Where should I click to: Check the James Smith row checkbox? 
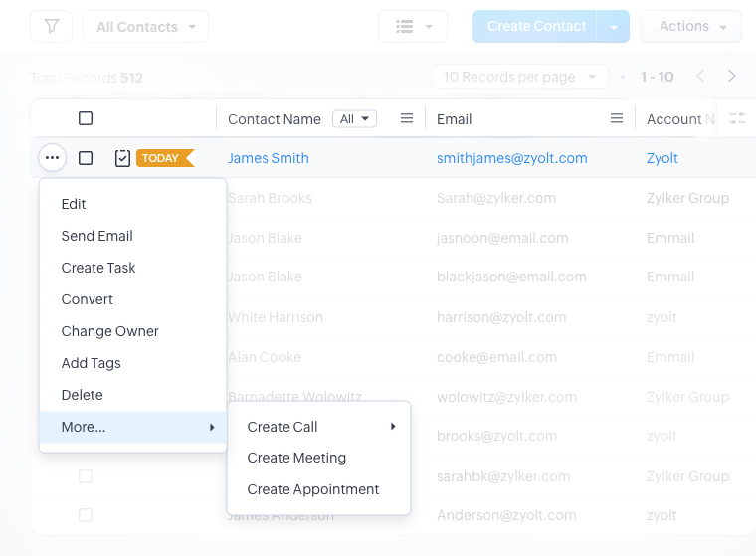pos(86,158)
